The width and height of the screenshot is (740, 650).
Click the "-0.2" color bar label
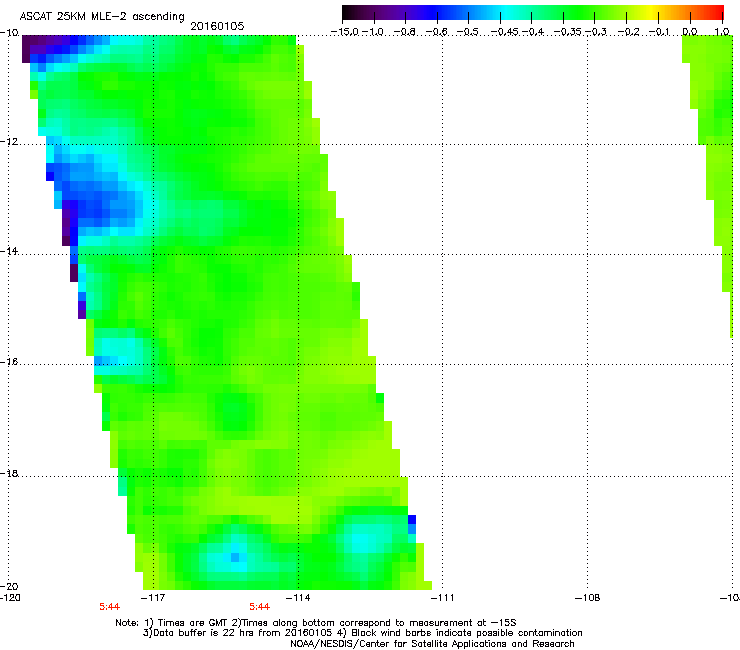click(x=628, y=32)
